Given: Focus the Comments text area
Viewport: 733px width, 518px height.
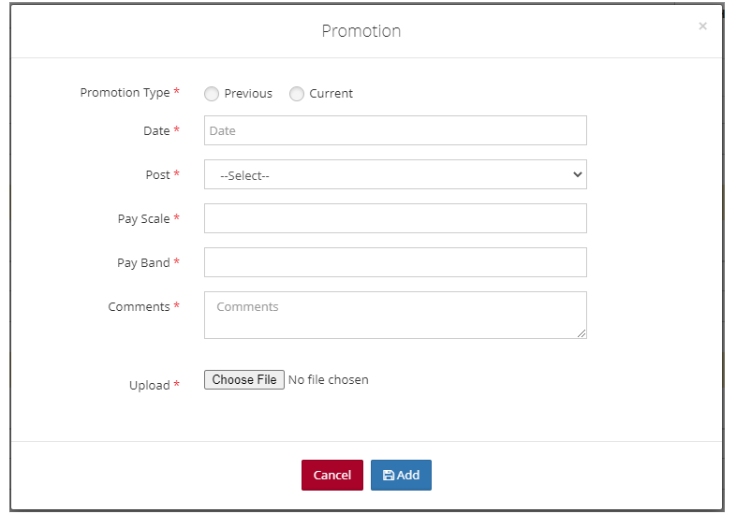Looking at the screenshot, I should 395,315.
